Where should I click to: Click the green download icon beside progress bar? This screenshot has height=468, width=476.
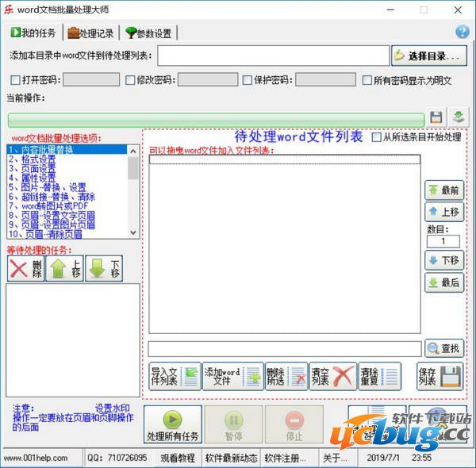click(459, 117)
